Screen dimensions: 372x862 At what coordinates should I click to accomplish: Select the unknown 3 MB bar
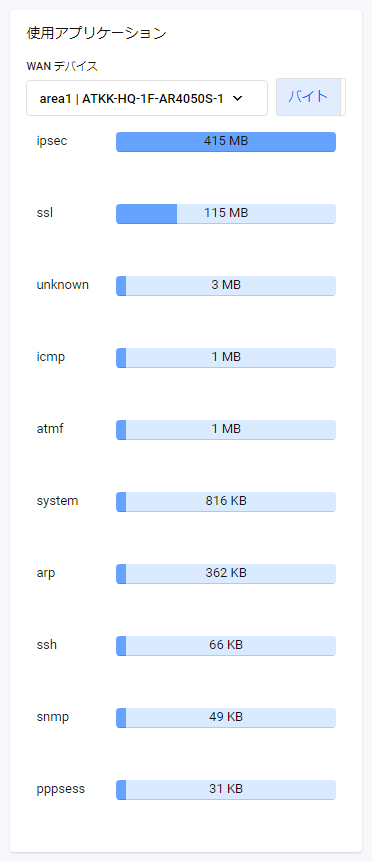point(226,286)
